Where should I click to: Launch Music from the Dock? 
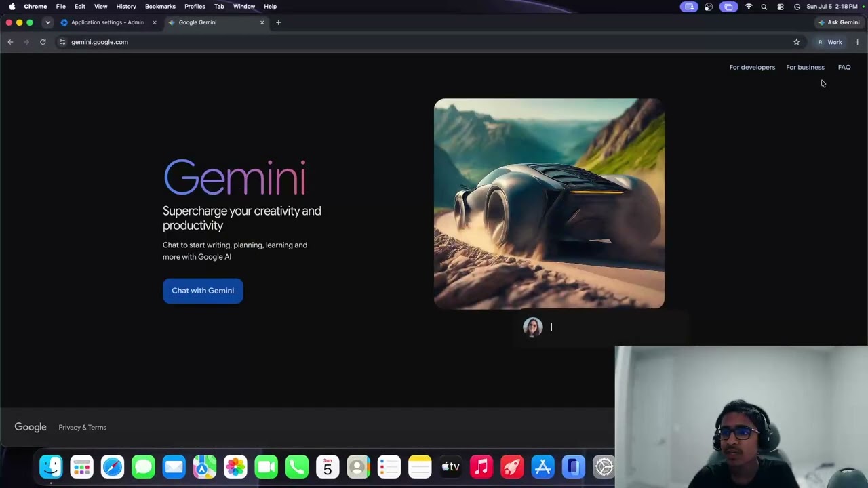pos(481,467)
